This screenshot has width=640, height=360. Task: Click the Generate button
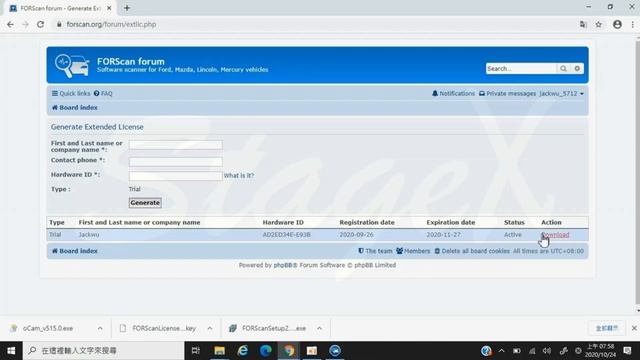tap(145, 203)
